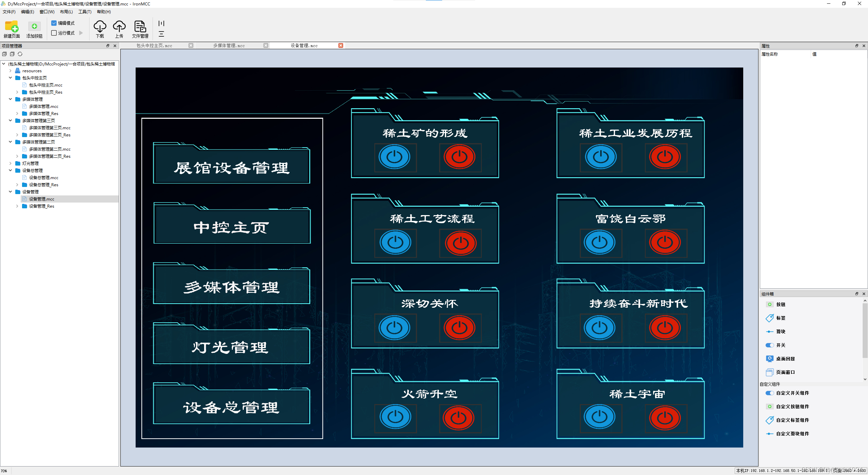Click the 添加按钮 add button icon
The image size is (868, 475).
[x=34, y=26]
